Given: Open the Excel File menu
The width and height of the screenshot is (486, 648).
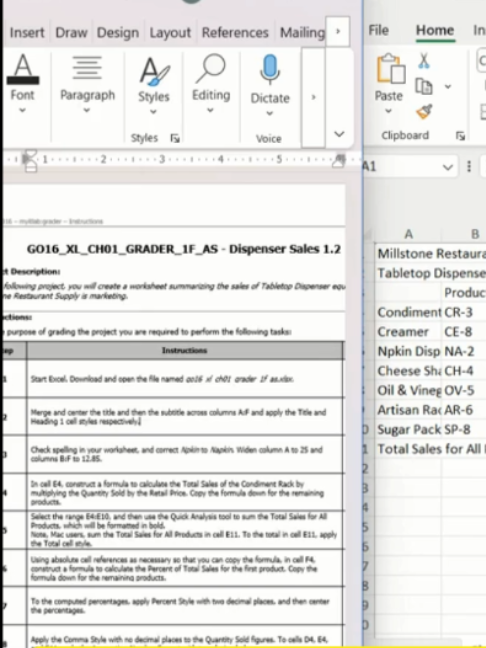Looking at the screenshot, I should pos(379,30).
